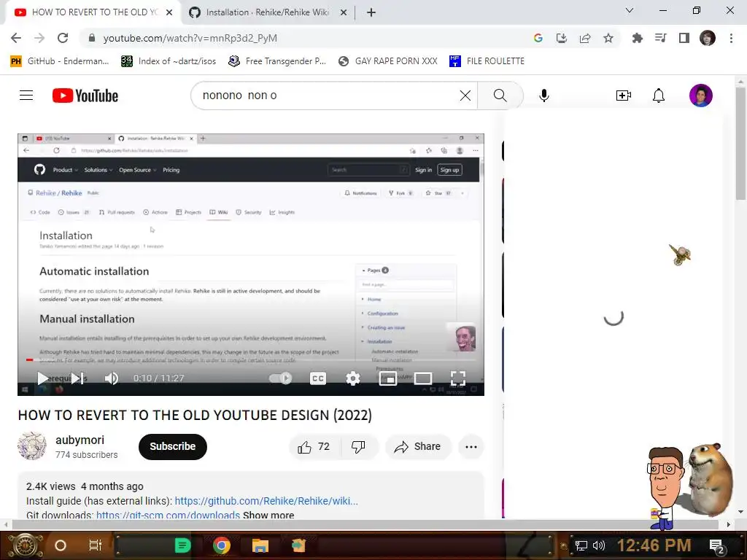Open a new browser tab

point(371,13)
